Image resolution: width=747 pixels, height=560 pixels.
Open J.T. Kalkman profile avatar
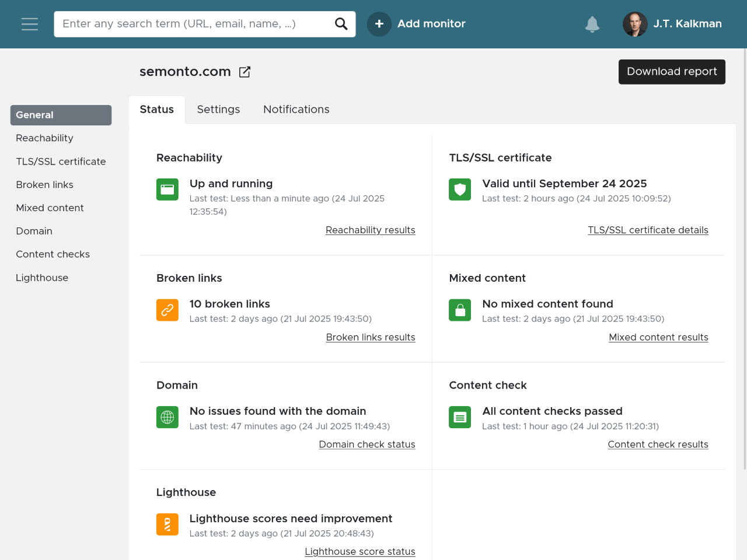(635, 24)
